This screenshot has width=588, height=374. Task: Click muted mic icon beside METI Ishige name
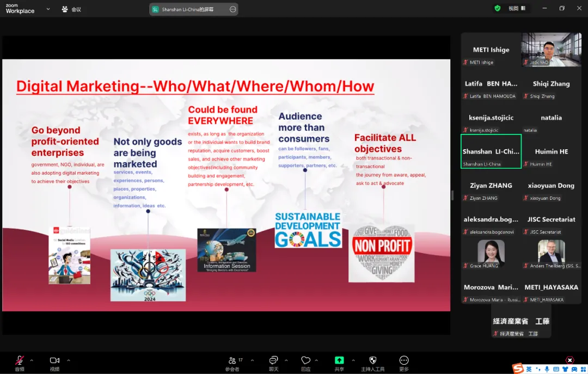[x=465, y=62]
